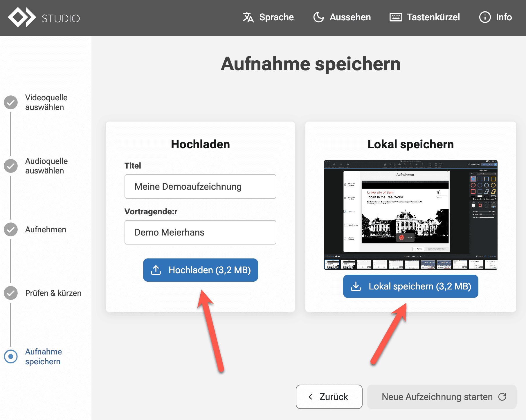
Task: Click the checkmark for Audioquelle auswählen
Action: (11, 166)
